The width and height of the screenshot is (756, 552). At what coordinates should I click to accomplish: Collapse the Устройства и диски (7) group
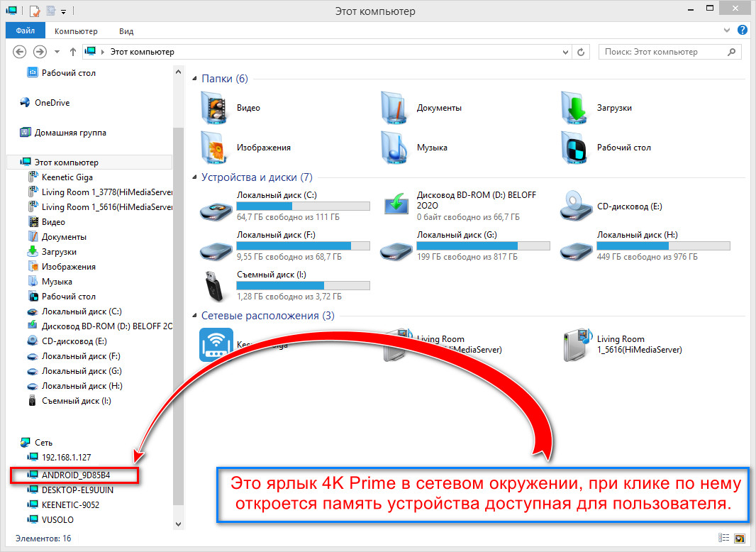point(195,177)
